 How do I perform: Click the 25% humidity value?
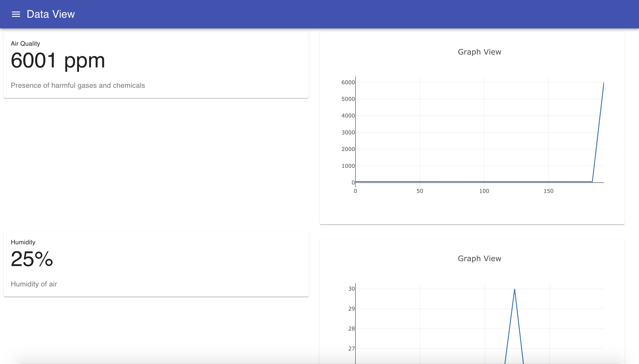[32, 259]
